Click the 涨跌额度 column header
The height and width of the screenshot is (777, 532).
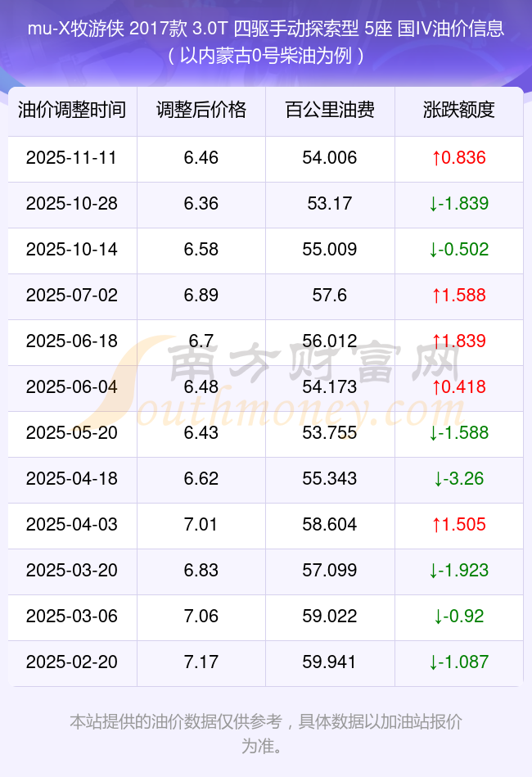459,110
